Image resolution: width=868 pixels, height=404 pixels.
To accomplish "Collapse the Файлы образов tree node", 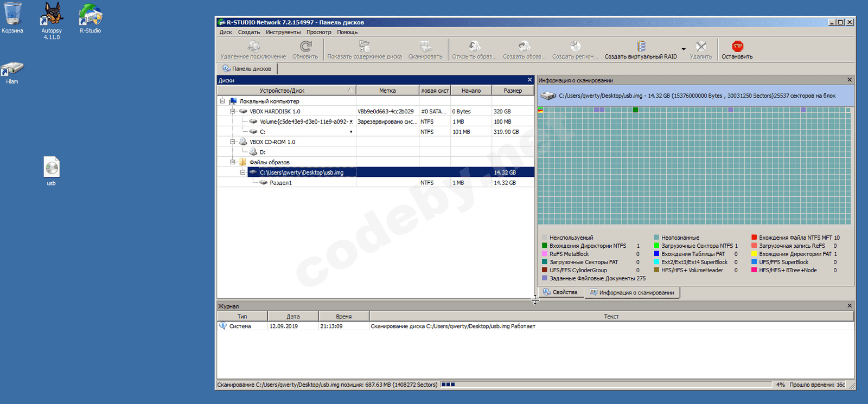I will tap(233, 162).
